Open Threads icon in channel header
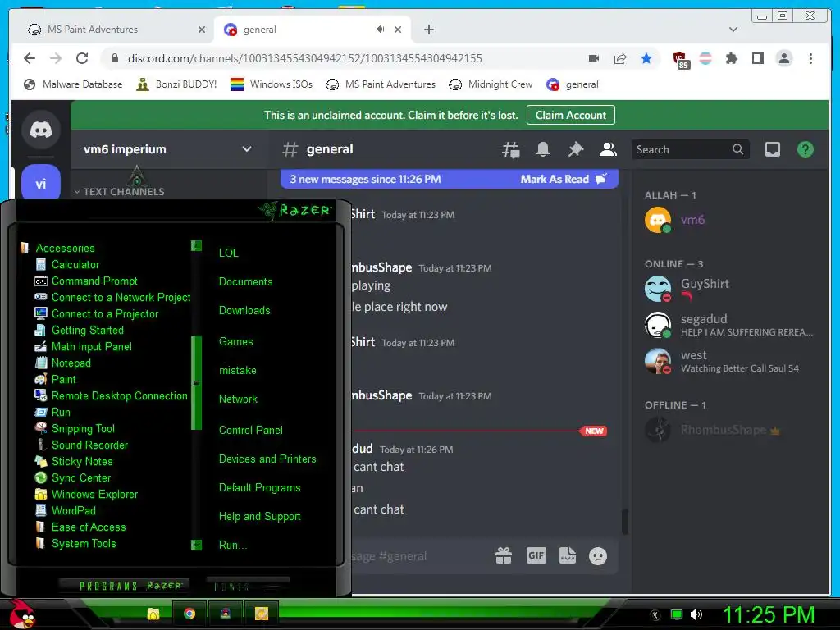Image resolution: width=840 pixels, height=630 pixels. coord(510,149)
